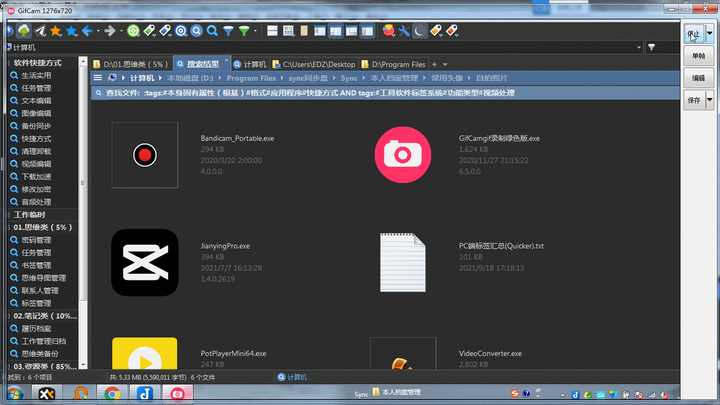Select the PotPlayerMini64.exe file name
This screenshot has height=405, width=720.
coord(233,354)
